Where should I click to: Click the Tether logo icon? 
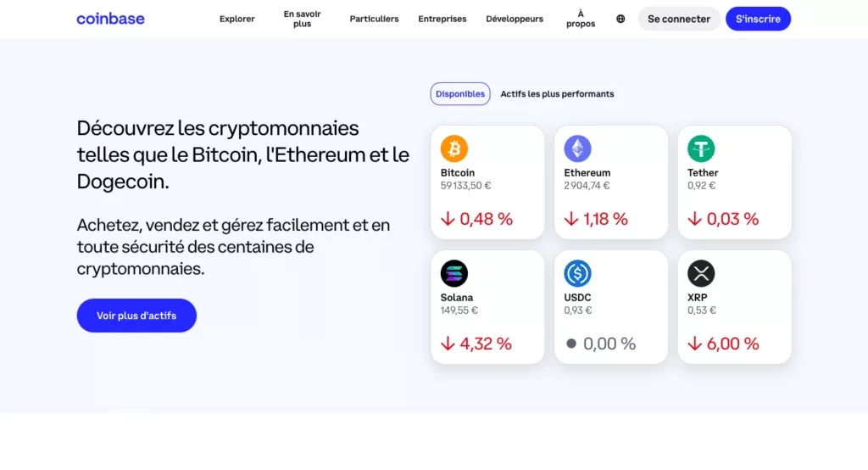(701, 149)
